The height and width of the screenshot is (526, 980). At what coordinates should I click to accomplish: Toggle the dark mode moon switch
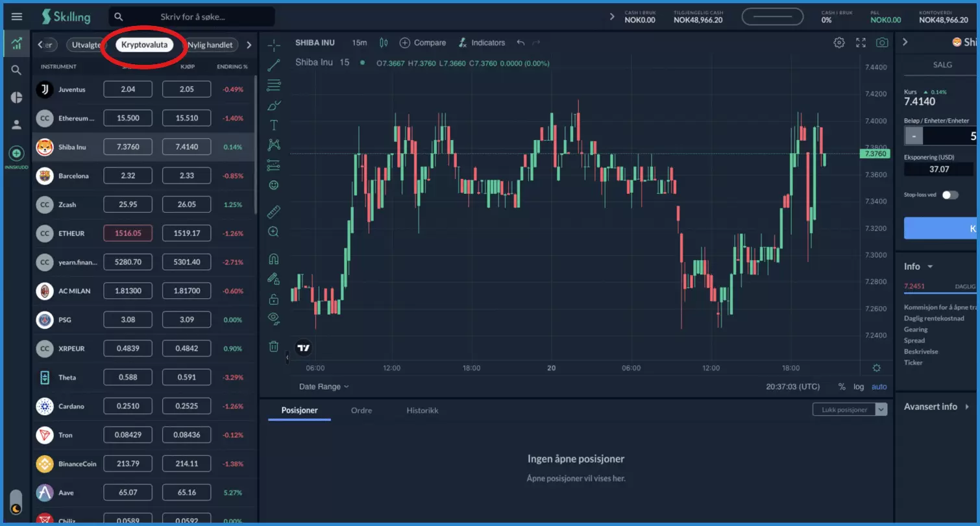tap(16, 503)
